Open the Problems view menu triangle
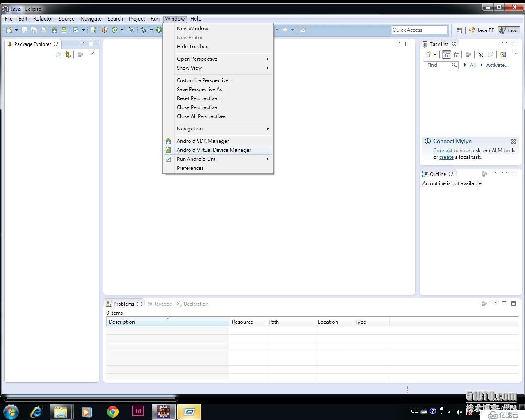The height and width of the screenshot is (420, 525). [495, 302]
